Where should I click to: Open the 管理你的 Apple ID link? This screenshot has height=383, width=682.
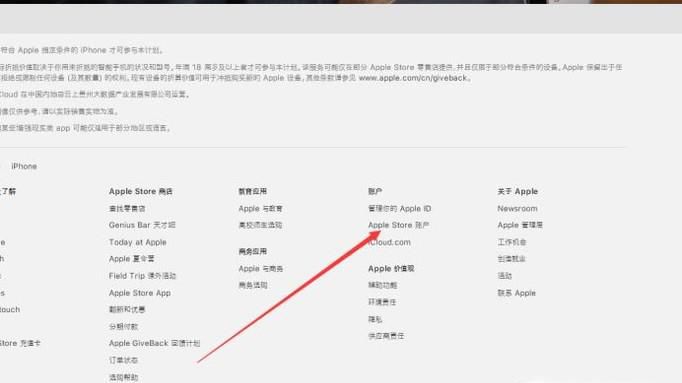click(x=399, y=209)
